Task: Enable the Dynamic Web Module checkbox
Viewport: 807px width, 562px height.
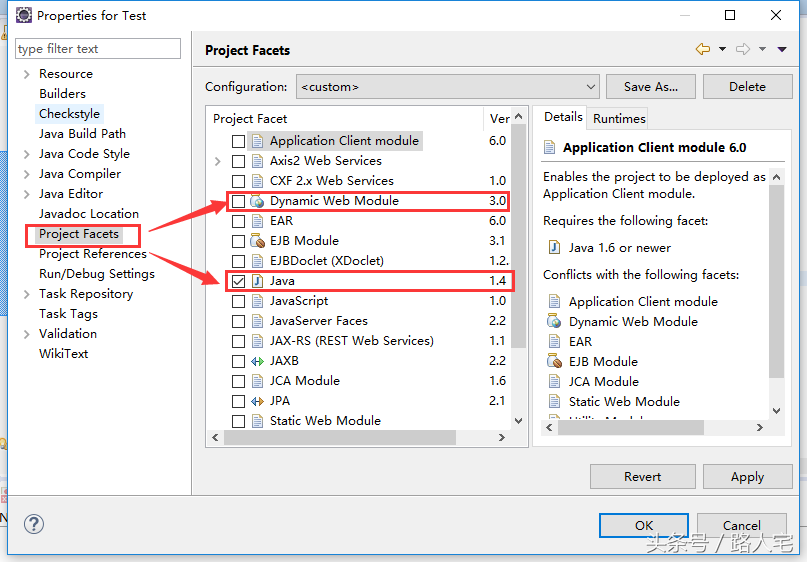Action: 238,201
